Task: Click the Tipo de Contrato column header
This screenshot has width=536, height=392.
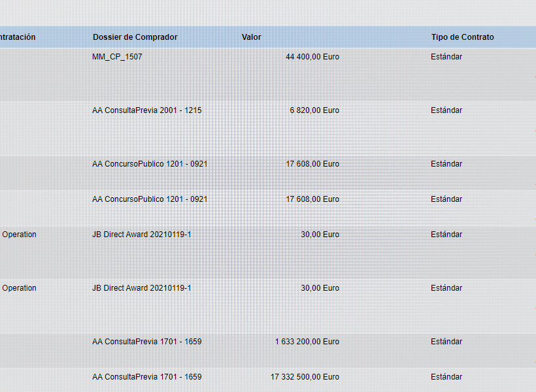Action: (462, 37)
